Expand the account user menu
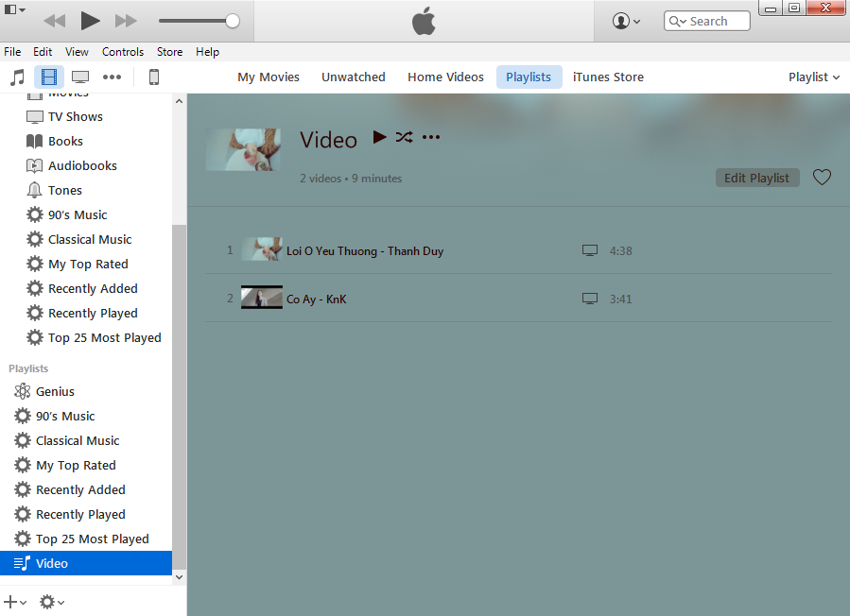 pyautogui.click(x=626, y=21)
